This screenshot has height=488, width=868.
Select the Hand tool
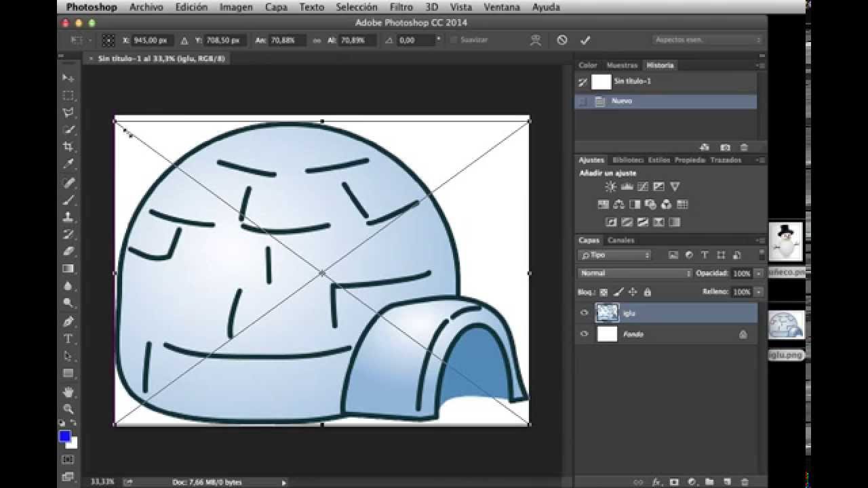[68, 392]
